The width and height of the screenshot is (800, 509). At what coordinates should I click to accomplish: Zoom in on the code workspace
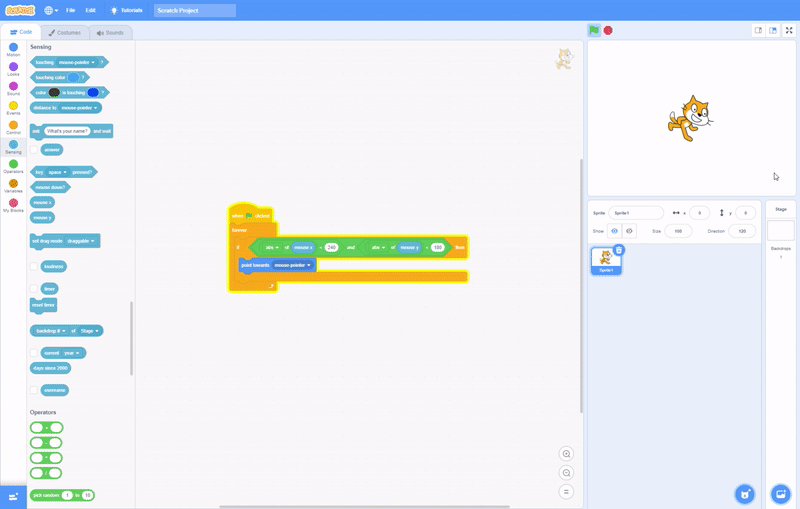click(x=566, y=454)
